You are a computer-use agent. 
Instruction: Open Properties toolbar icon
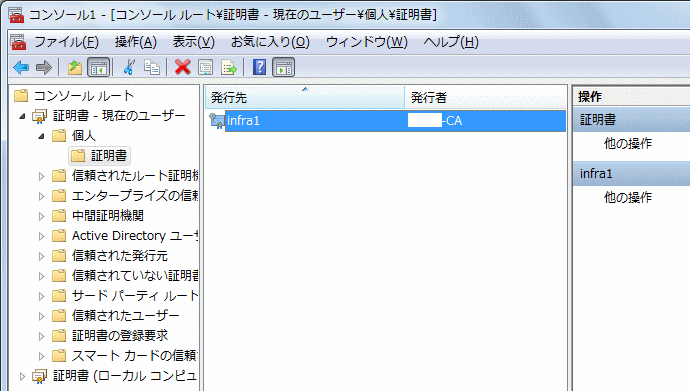tap(206, 68)
